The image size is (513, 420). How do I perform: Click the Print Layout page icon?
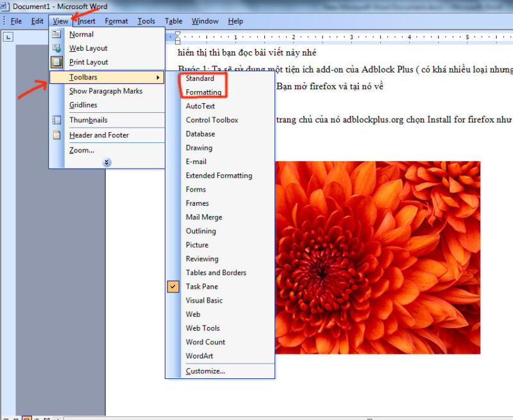tap(57, 62)
